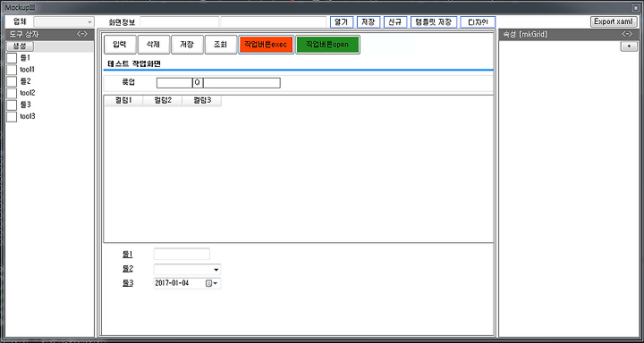The height and width of the screenshot is (343, 644).
Task: Click the 2017-01-04 date value
Action: tap(172, 283)
